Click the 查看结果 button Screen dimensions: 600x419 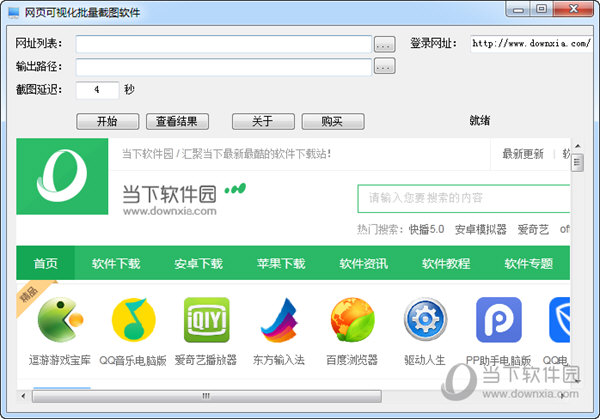(177, 122)
